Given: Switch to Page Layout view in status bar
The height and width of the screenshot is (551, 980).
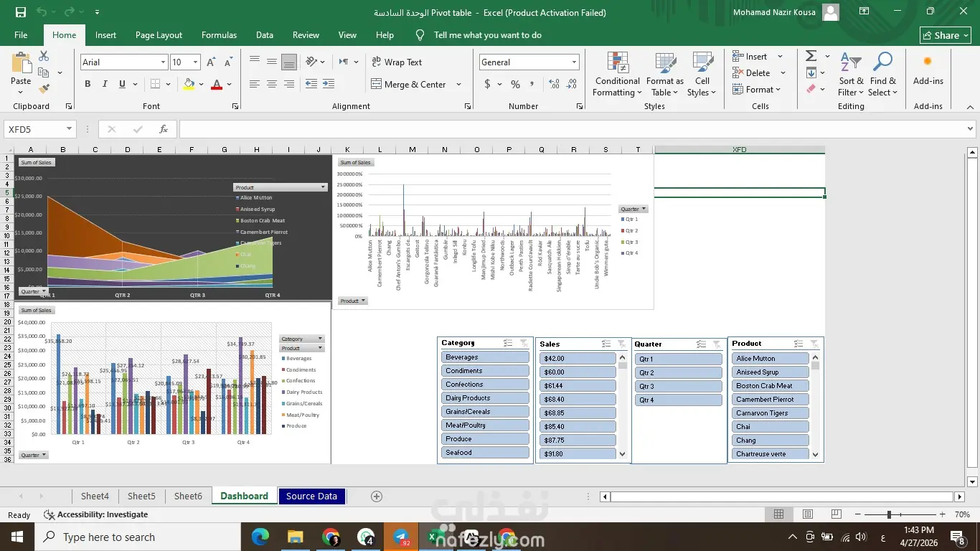Looking at the screenshot, I should tap(808, 514).
